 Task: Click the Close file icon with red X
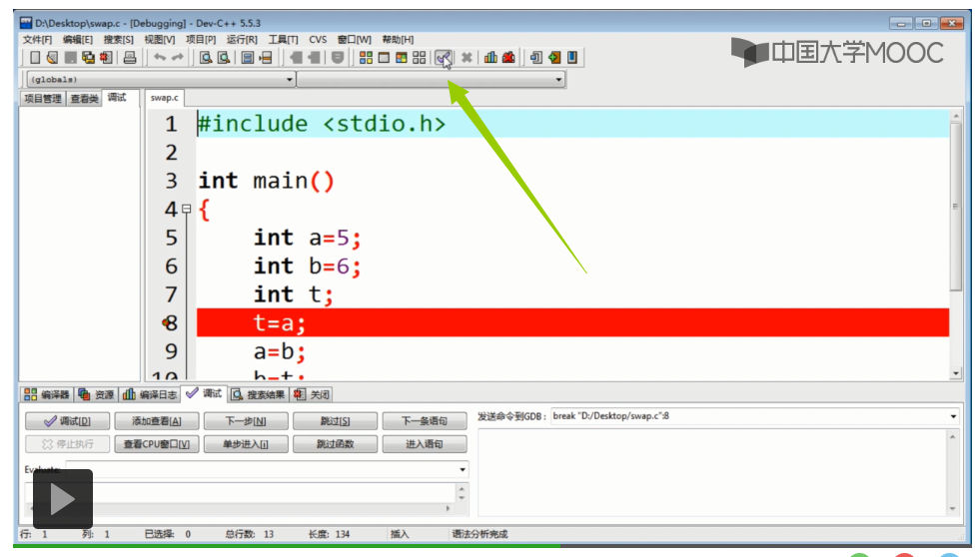(106, 58)
